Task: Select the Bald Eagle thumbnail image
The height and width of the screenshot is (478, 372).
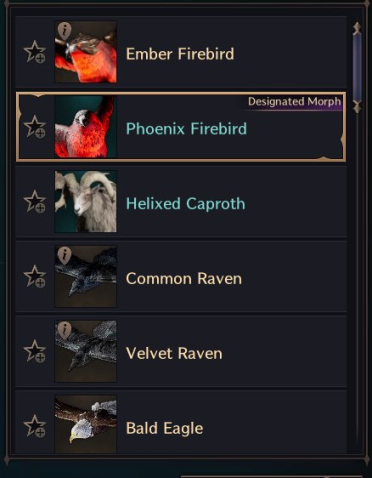Action: pyautogui.click(x=86, y=424)
